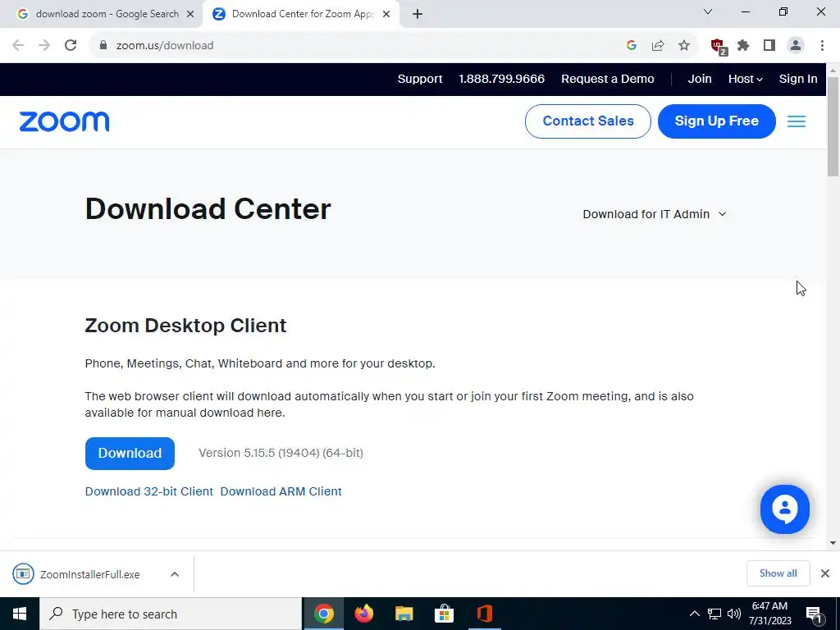Click the Join link
Image resolution: width=840 pixels, height=630 pixels.
(x=700, y=79)
